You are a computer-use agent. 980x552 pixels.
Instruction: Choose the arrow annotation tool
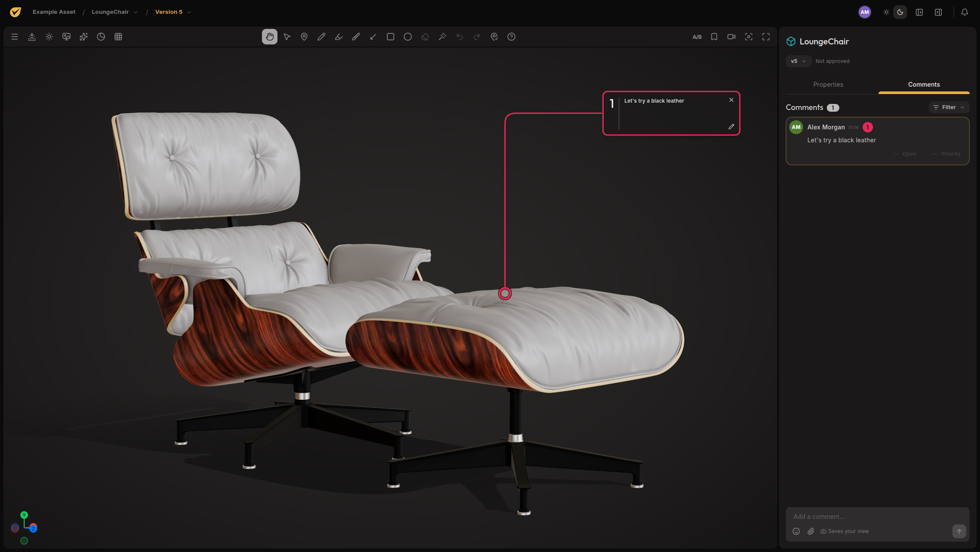tap(373, 37)
